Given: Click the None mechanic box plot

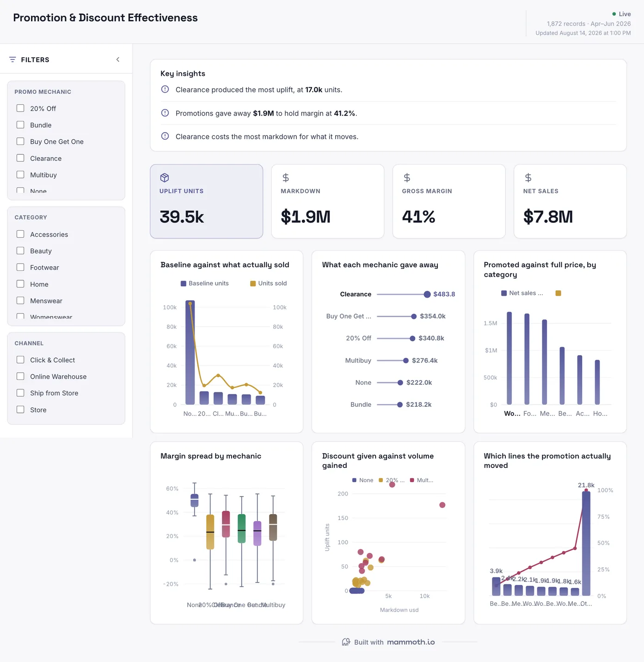Looking at the screenshot, I should [x=195, y=500].
